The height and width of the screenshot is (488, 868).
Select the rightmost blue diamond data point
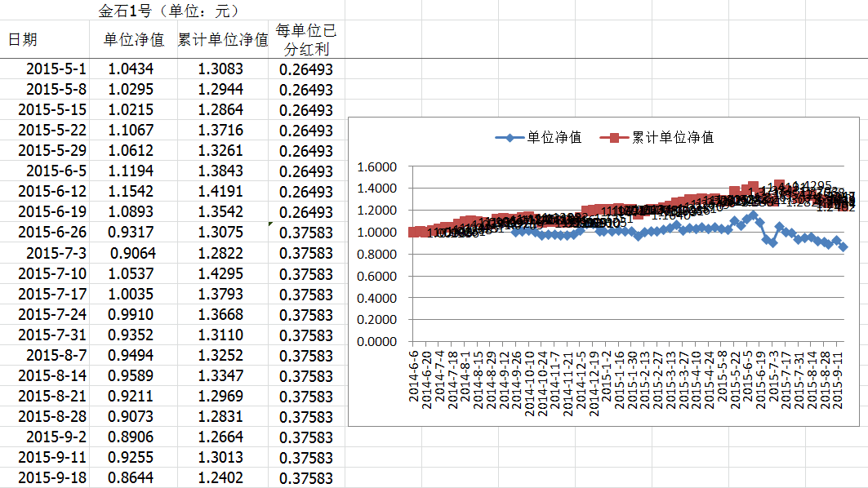[x=843, y=246]
